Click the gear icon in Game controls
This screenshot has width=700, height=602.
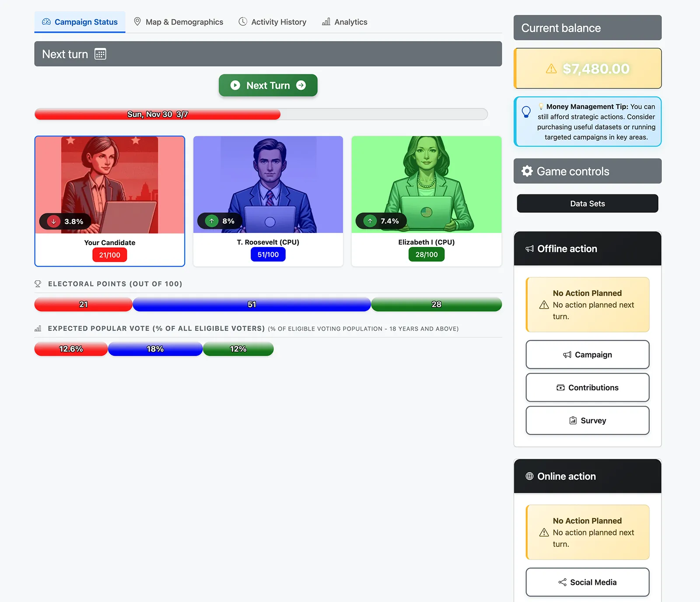coord(527,171)
